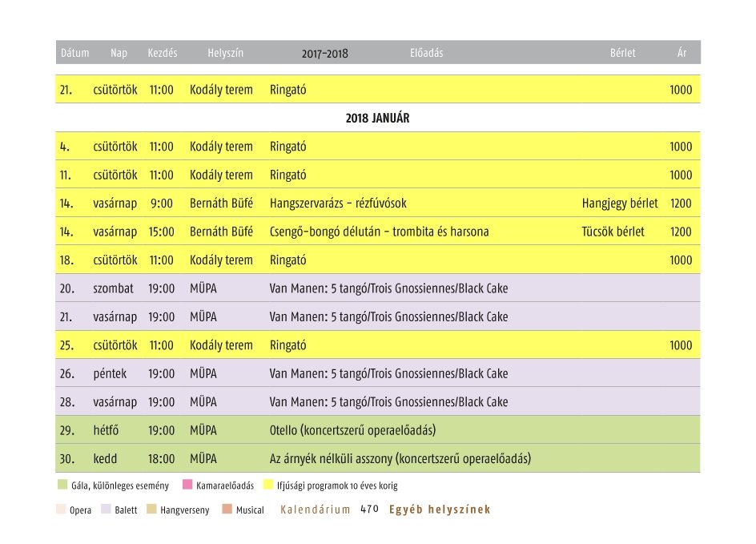
Task: Select the Helyszín column header
Action: (x=225, y=53)
